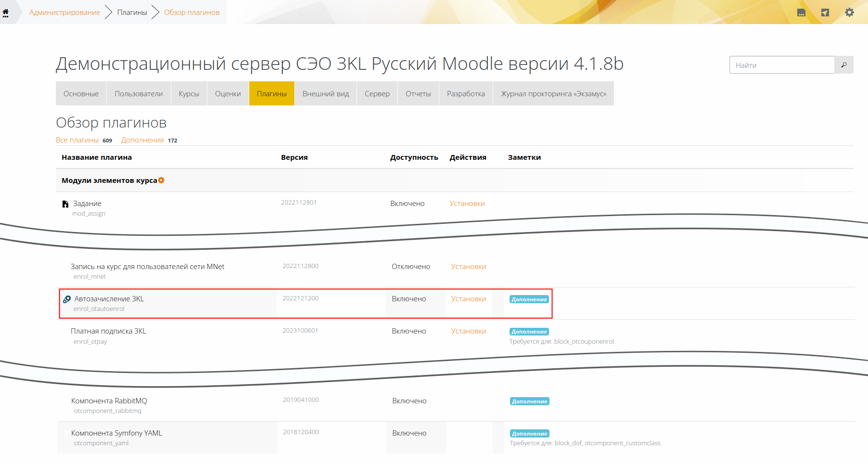This screenshot has width=868, height=464.
Task: Click enrol_mnet component name
Action: click(x=89, y=277)
